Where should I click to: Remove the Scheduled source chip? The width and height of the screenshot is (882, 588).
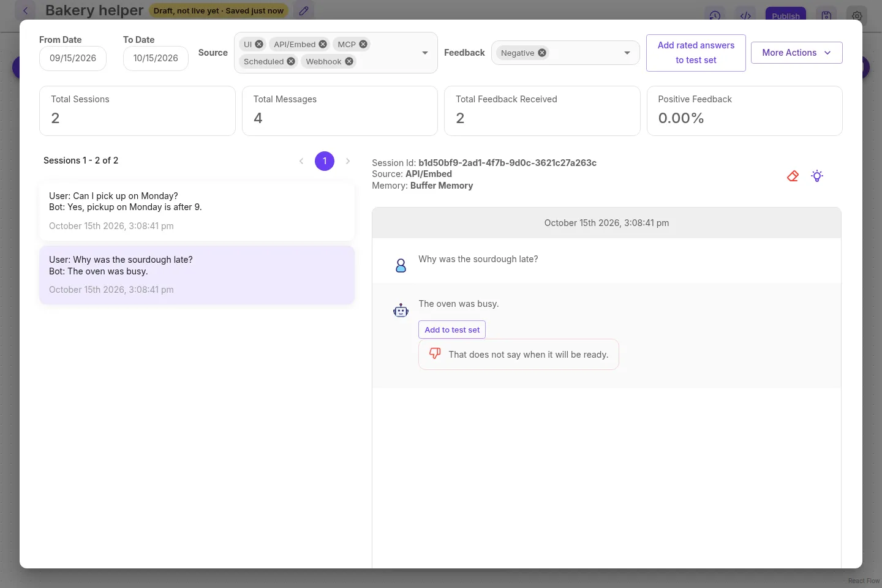coord(291,61)
